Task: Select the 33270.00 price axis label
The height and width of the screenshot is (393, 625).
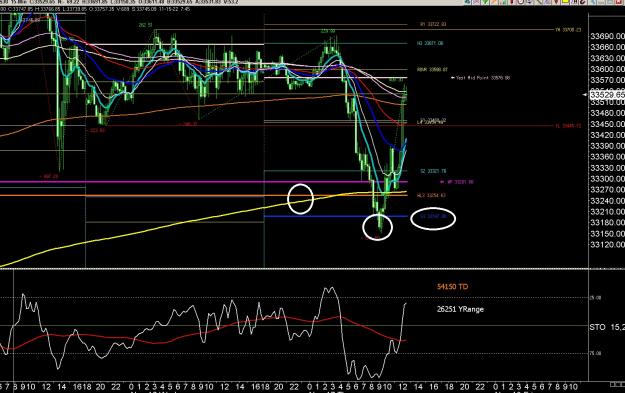Action: (x=607, y=190)
